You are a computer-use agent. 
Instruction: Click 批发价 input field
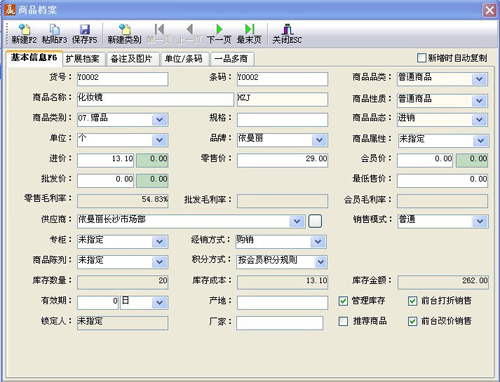click(106, 181)
